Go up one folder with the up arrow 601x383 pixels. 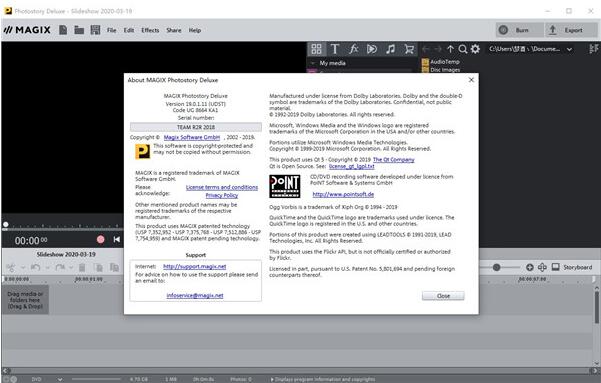450,49
